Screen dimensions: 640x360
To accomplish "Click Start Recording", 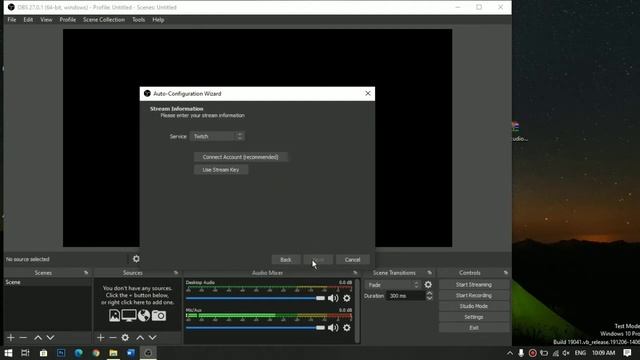I will point(474,296).
